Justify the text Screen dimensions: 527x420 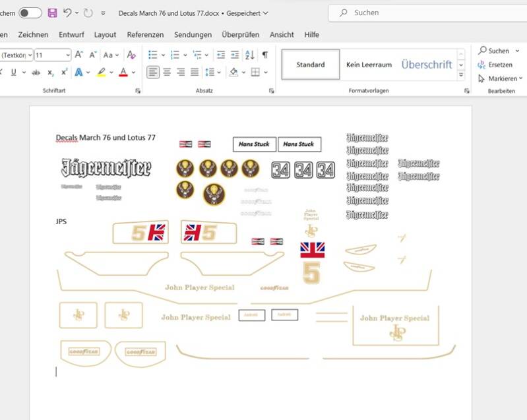pyautogui.click(x=195, y=73)
